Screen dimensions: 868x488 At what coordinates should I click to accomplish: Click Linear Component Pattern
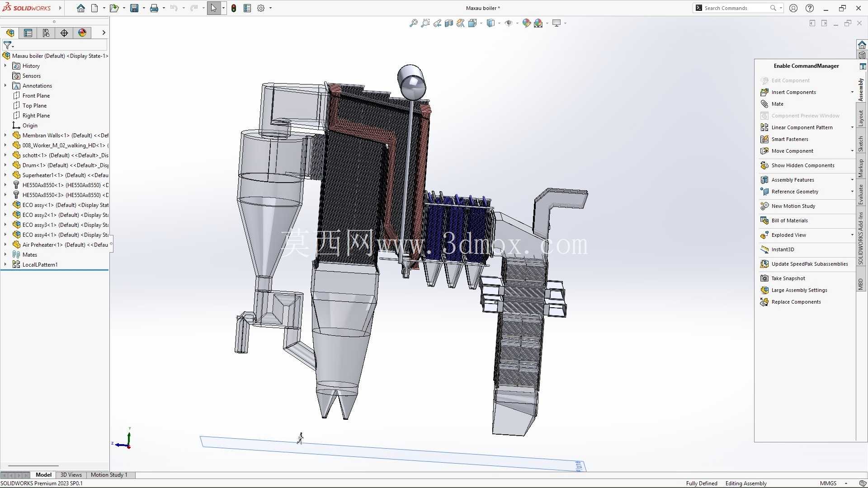tap(802, 127)
